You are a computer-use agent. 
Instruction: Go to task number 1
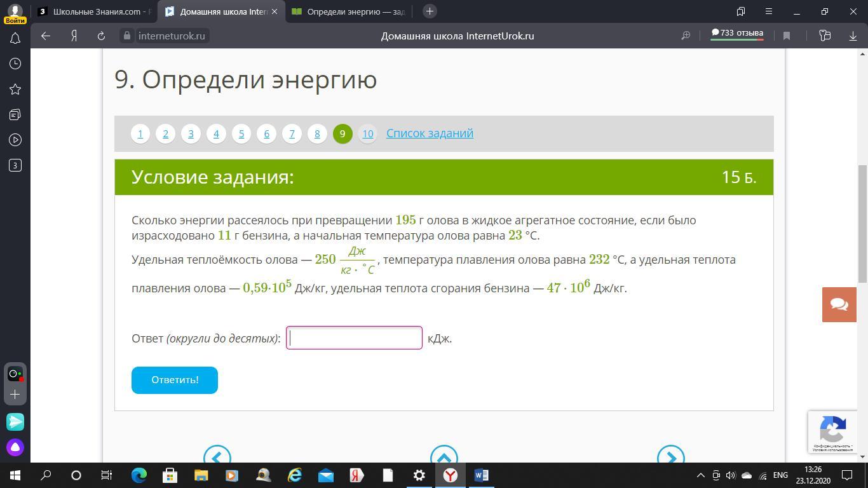click(140, 133)
